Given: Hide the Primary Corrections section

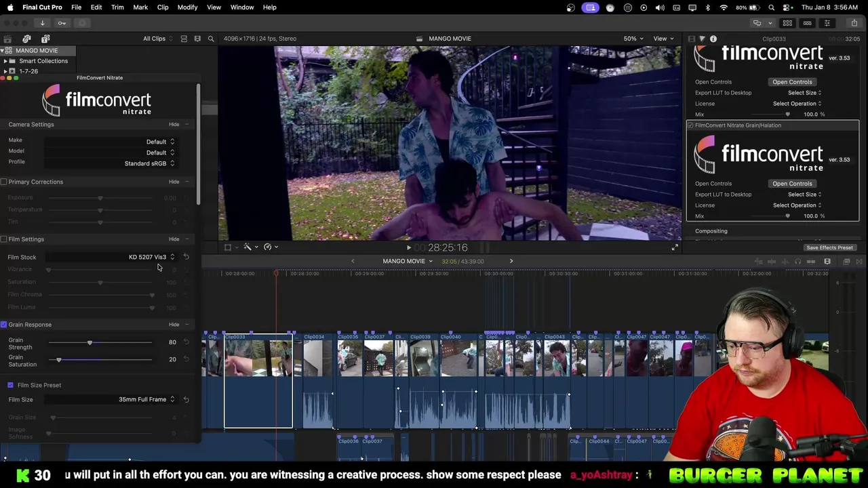Looking at the screenshot, I should [x=174, y=182].
